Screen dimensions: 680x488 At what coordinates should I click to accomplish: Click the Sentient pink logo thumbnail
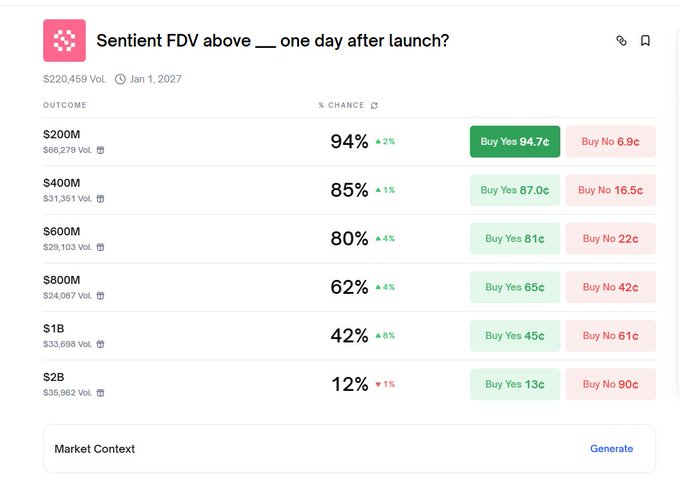click(64, 40)
